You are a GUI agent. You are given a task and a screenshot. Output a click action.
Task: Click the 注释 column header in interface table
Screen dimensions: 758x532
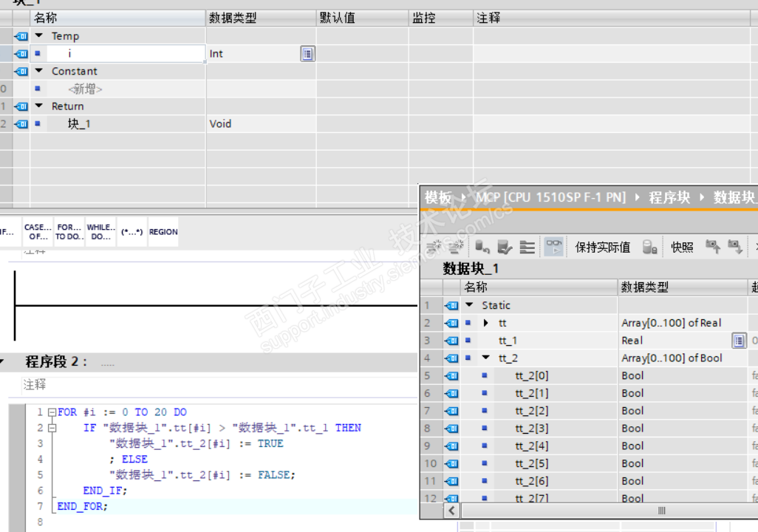pos(612,18)
